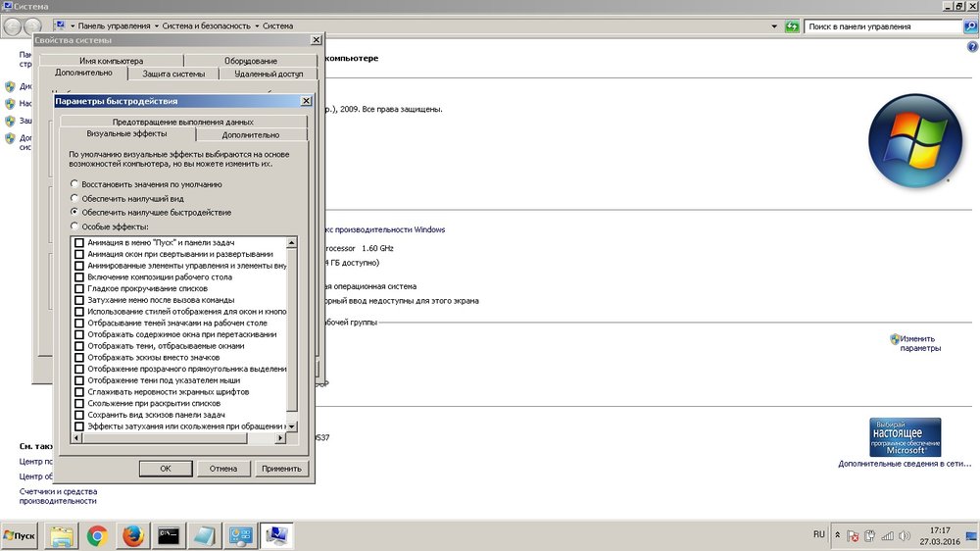
Task: Open 'Предотвращение выполнения данных' tab
Action: [x=182, y=122]
